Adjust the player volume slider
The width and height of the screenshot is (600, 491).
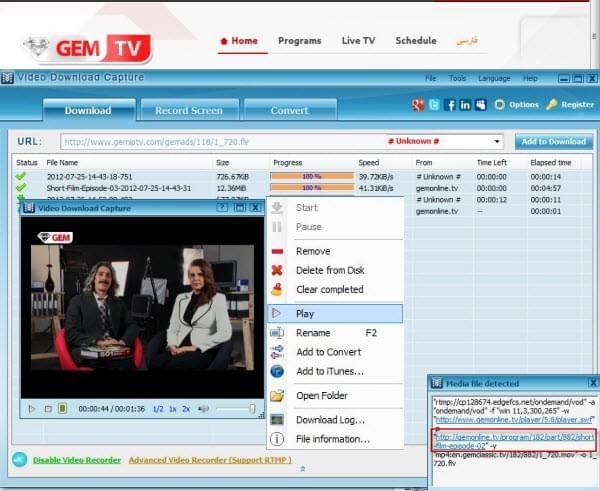(236, 409)
